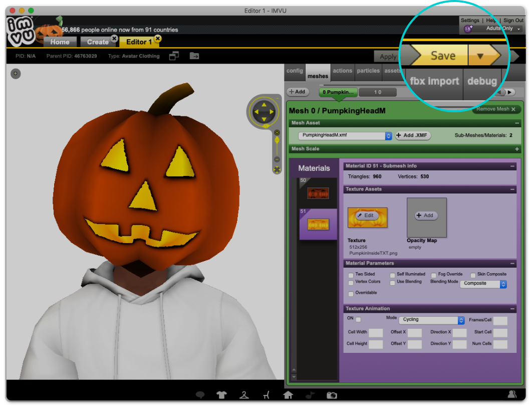The width and height of the screenshot is (532, 406).
Task: Click the Add mesh button
Action: (x=297, y=92)
